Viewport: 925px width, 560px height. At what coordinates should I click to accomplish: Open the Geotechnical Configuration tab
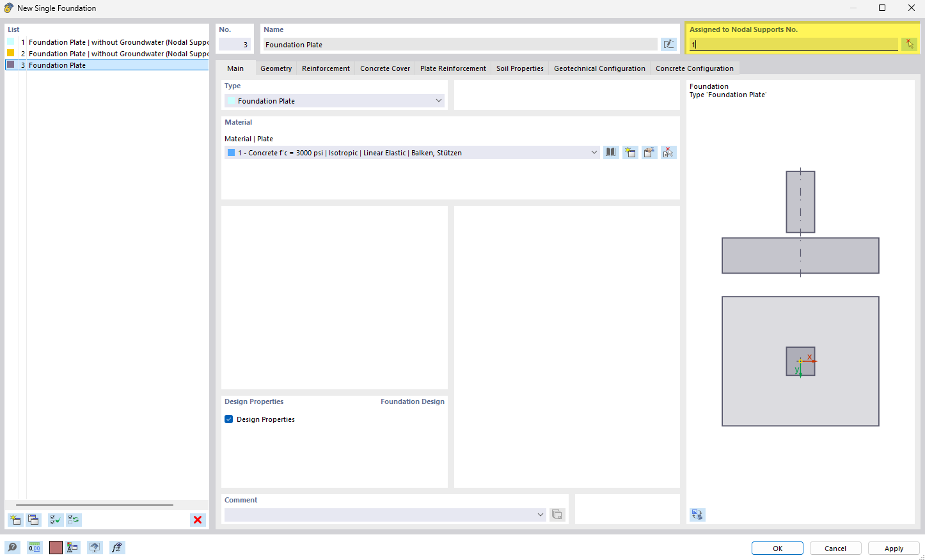pyautogui.click(x=599, y=68)
